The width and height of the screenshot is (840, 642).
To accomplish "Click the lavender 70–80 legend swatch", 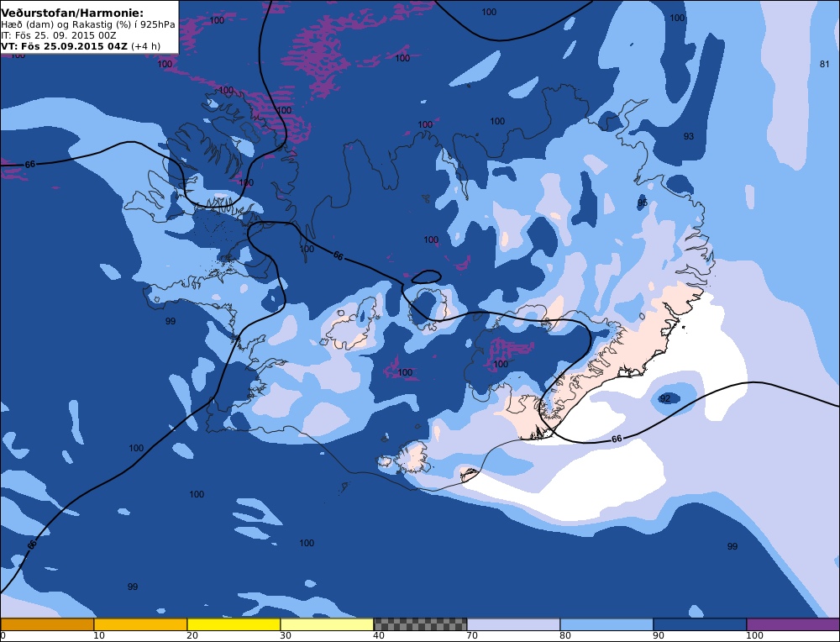I will click(x=513, y=624).
